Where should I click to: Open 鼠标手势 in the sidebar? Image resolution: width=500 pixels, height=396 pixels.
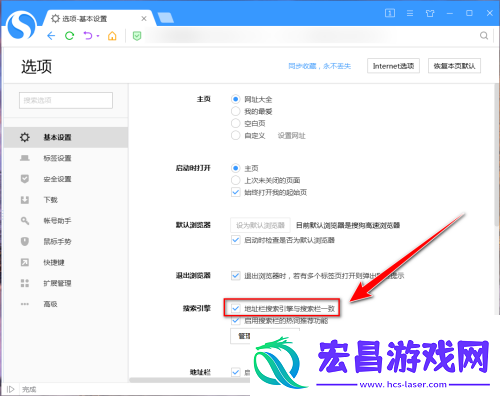click(66, 241)
